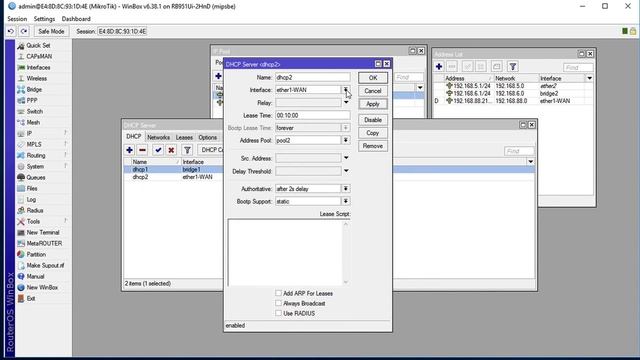
Task: Switch to Options tab in DHCP Server window
Action: point(208,138)
